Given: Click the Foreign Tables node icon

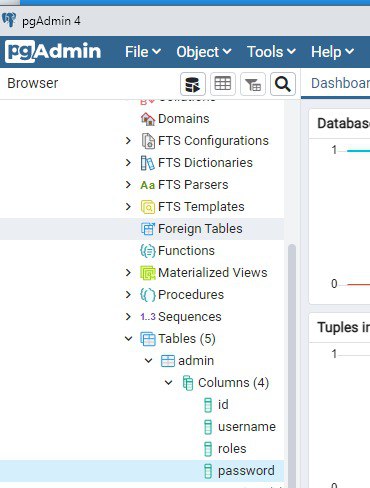Looking at the screenshot, I should (x=148, y=229).
